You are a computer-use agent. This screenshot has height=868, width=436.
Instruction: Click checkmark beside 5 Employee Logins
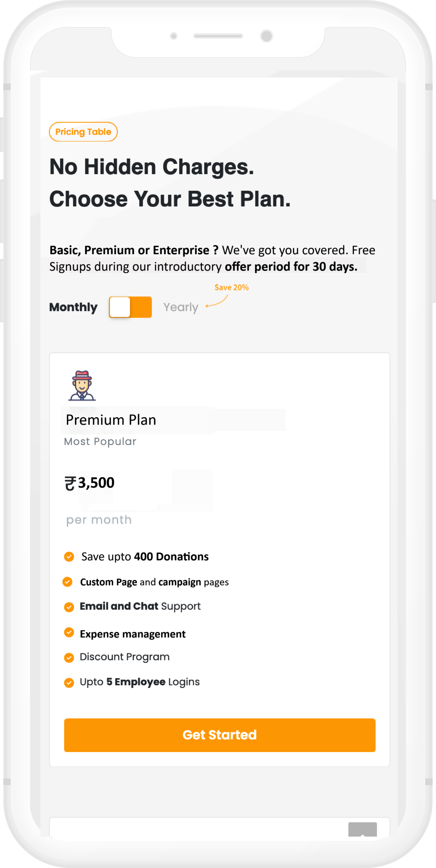pyautogui.click(x=69, y=683)
